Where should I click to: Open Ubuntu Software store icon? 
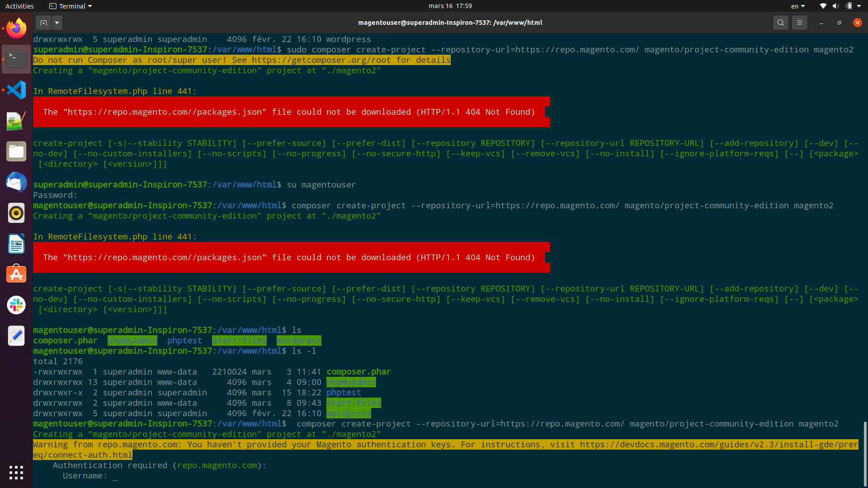click(16, 274)
